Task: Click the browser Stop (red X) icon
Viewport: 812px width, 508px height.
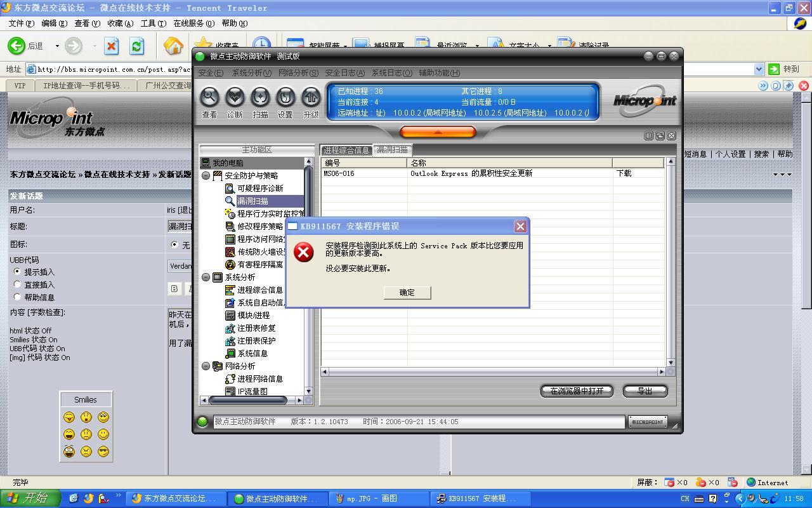Action: coord(112,46)
